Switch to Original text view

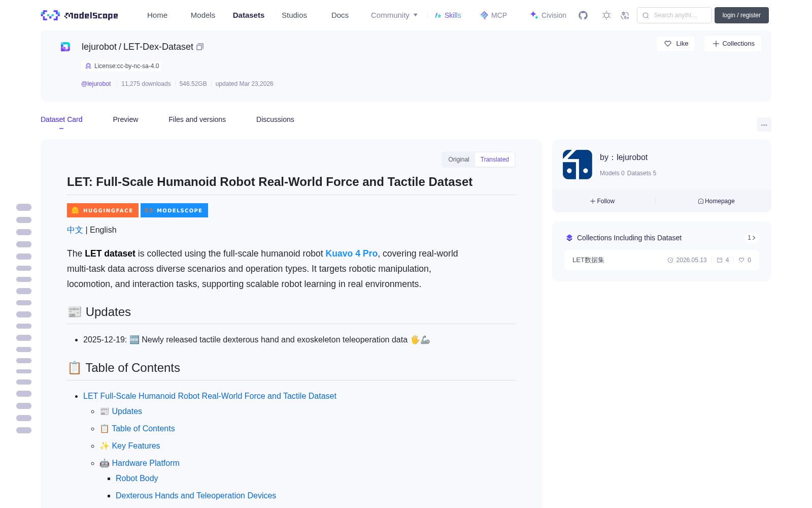[459, 160]
